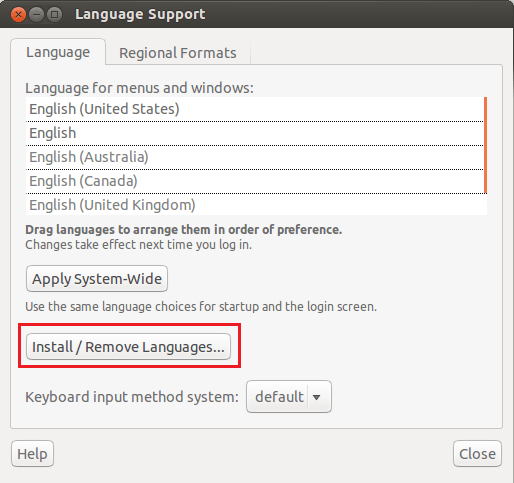Viewport: 514px width, 483px height.
Task: Pick English (Canada) in the language list
Action: click(255, 181)
